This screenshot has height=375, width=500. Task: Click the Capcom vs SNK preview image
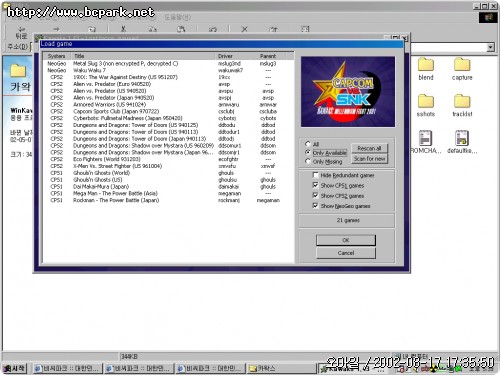(348, 92)
